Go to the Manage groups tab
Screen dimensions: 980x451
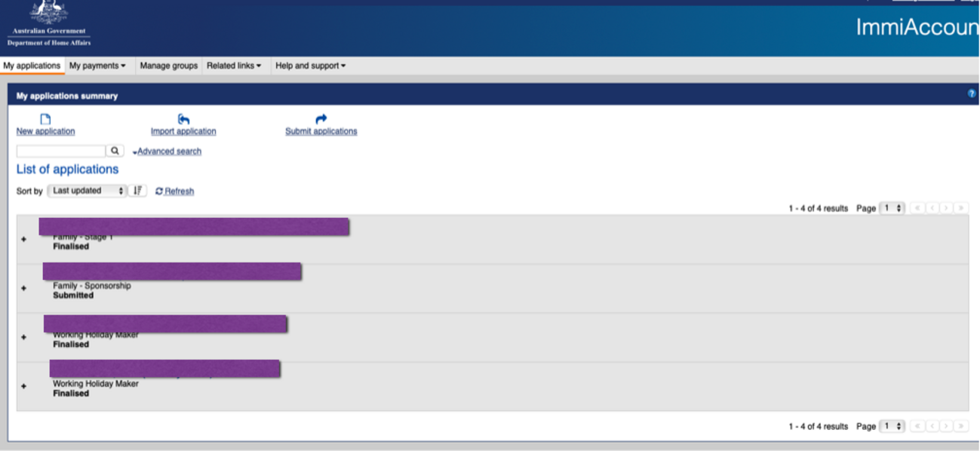(168, 66)
